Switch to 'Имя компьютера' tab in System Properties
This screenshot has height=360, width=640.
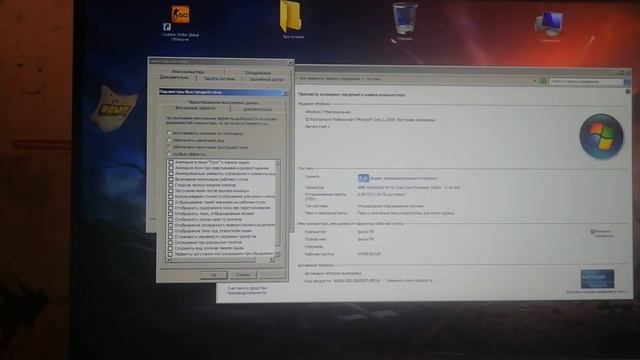click(188, 71)
